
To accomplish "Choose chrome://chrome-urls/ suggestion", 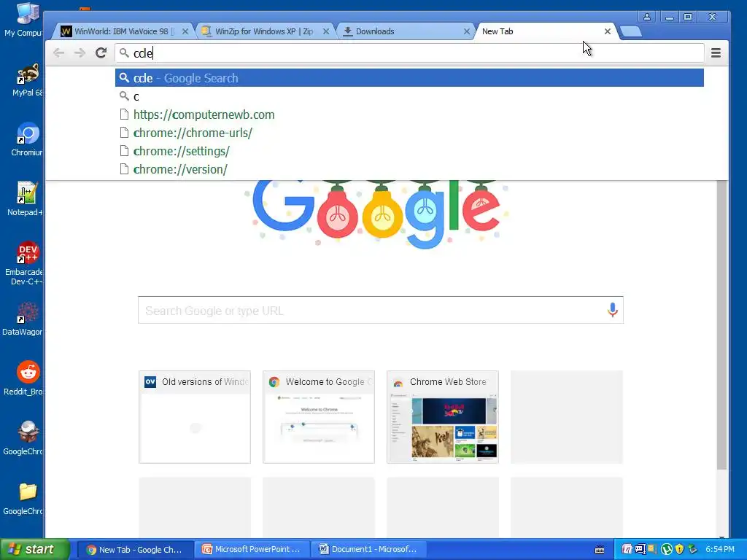I will (x=409, y=133).
